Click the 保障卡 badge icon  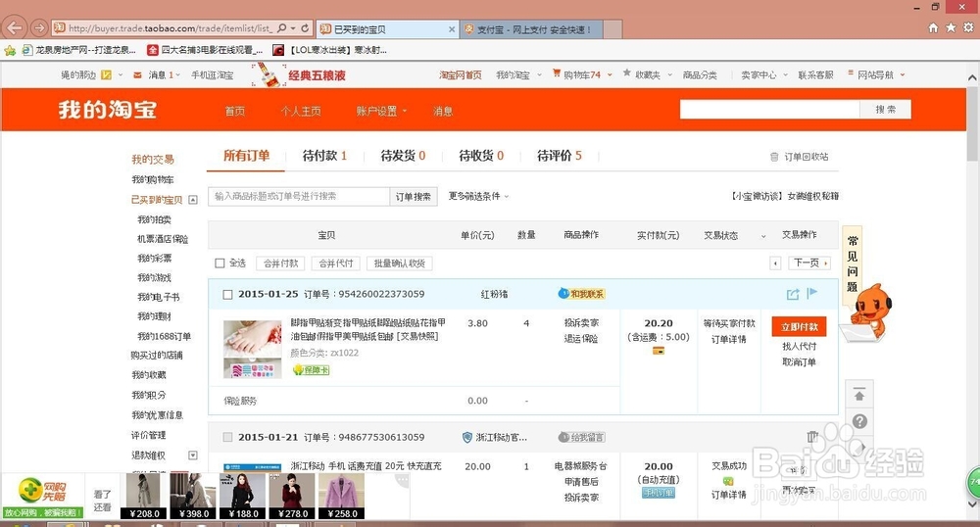pos(312,369)
